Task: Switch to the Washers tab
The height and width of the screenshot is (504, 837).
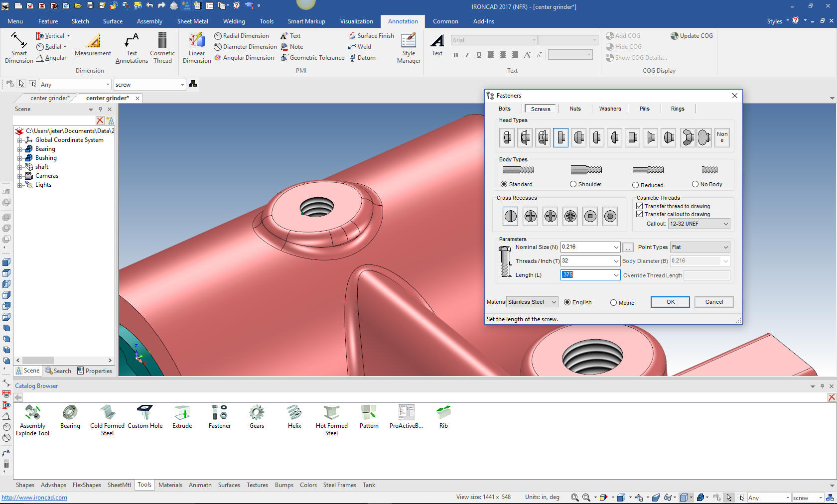Action: click(x=610, y=109)
